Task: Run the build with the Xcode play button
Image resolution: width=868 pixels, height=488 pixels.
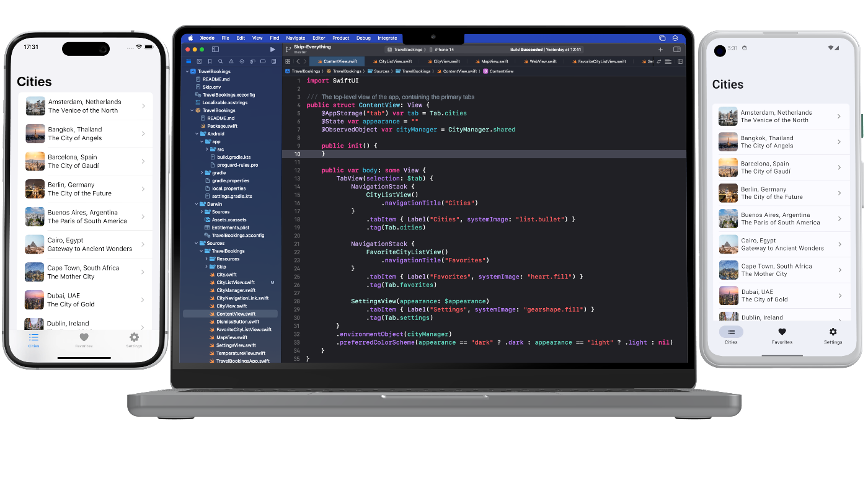Action: click(x=273, y=49)
